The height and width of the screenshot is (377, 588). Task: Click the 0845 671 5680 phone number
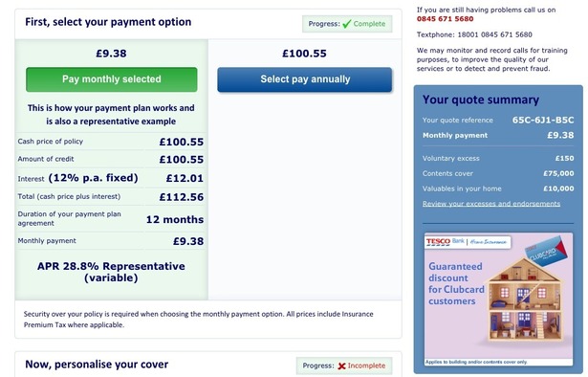446,19
